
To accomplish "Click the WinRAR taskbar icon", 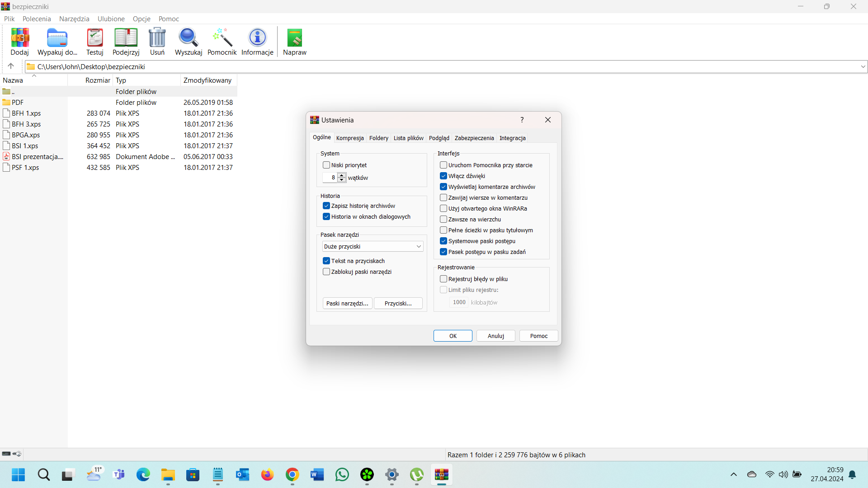I will pyautogui.click(x=442, y=474).
